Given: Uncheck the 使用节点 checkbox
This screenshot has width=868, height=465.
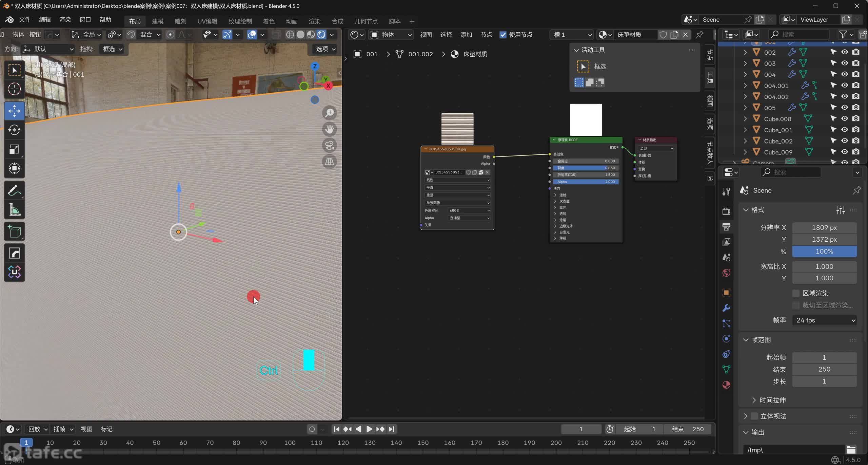Looking at the screenshot, I should [x=503, y=35].
